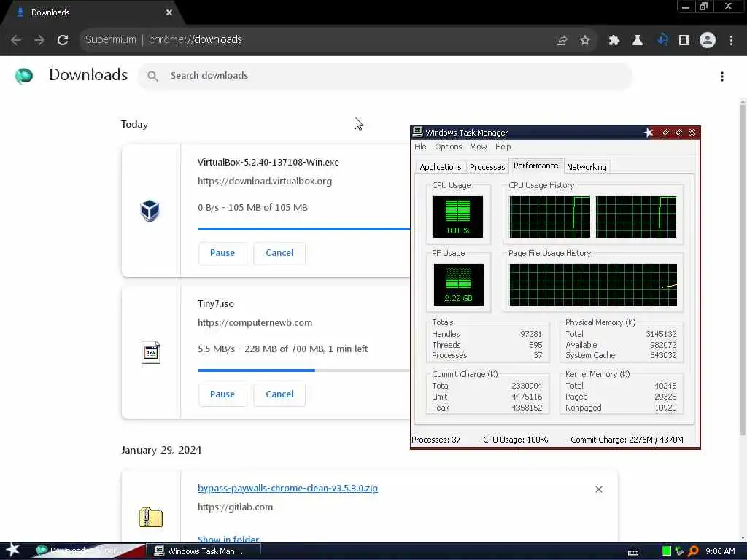This screenshot has width=747, height=560.
Task: Click the keyboard icon in the system tray
Action: (633, 553)
